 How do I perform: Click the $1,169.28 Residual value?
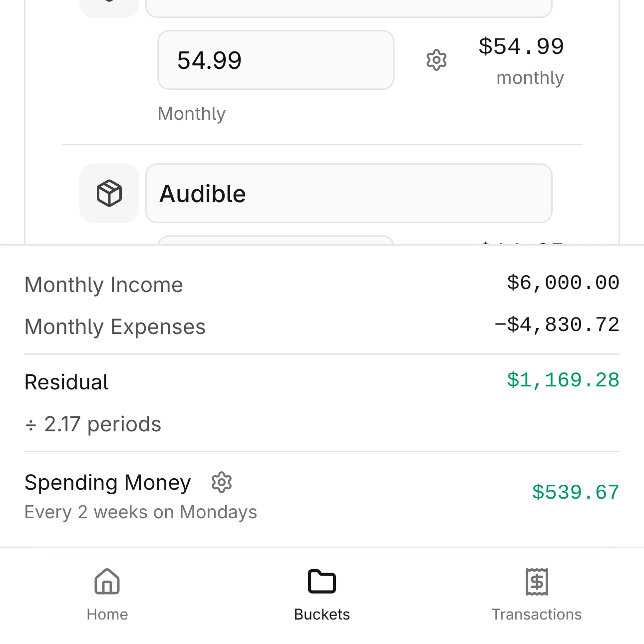pyautogui.click(x=563, y=380)
